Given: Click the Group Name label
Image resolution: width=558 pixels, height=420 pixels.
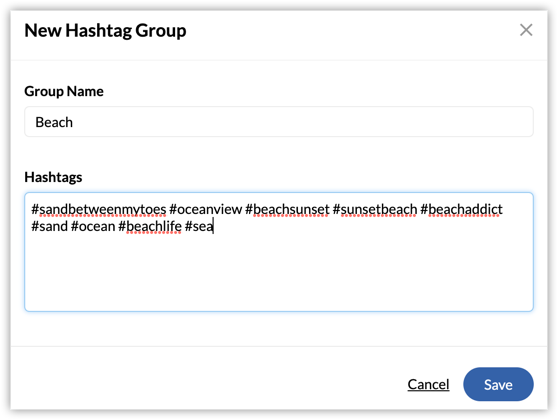Looking at the screenshot, I should [64, 91].
